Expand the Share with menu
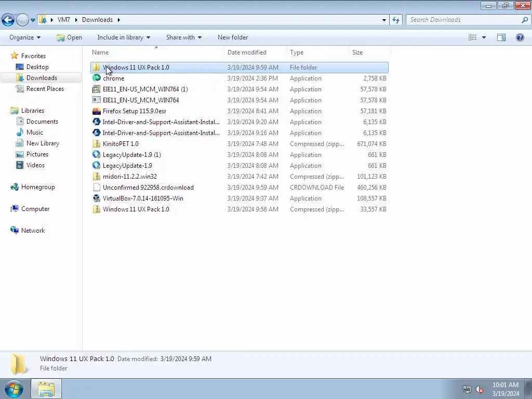The height and width of the screenshot is (399, 532). pos(184,37)
